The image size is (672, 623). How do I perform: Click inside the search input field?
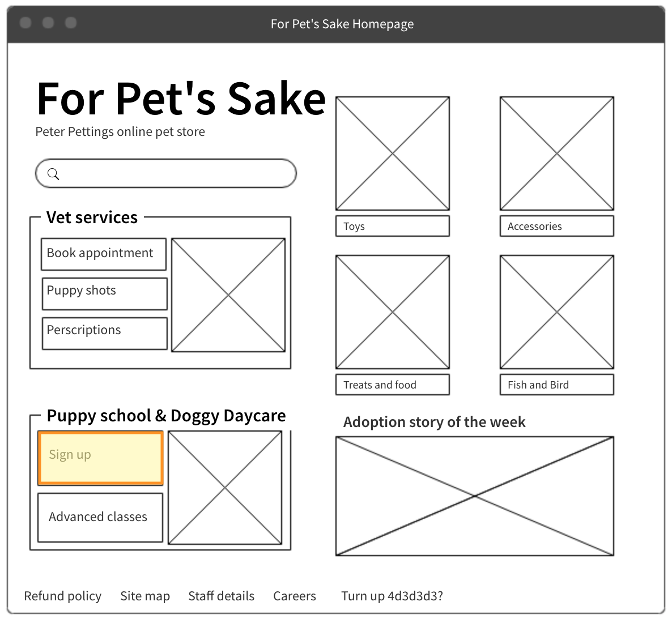point(176,174)
